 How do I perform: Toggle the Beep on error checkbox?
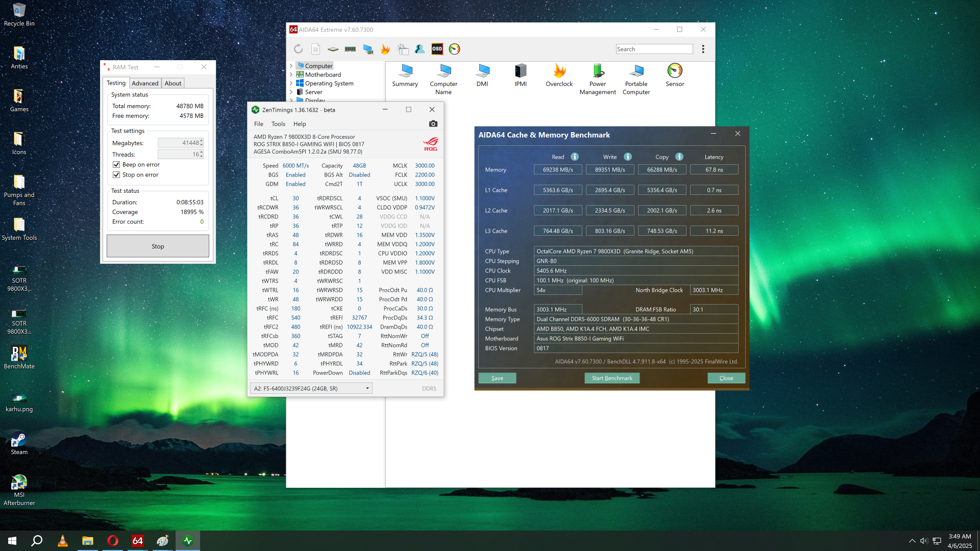pyautogui.click(x=116, y=165)
